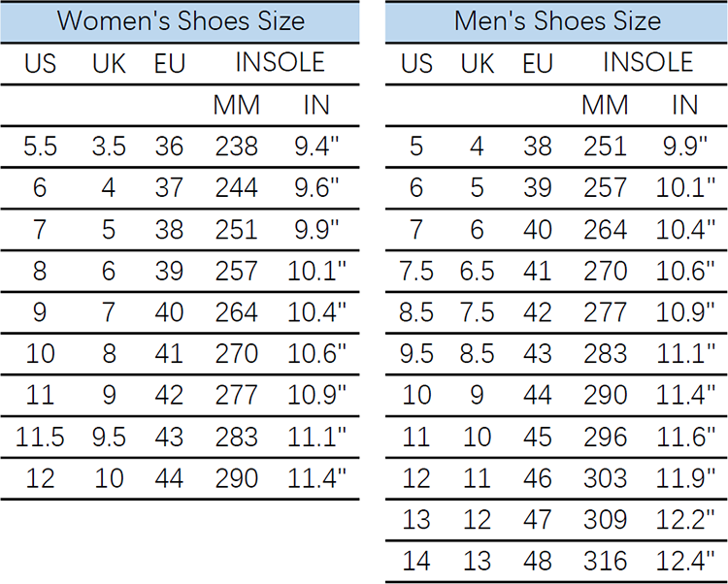Click the men's INSOLE column header

coord(648,62)
